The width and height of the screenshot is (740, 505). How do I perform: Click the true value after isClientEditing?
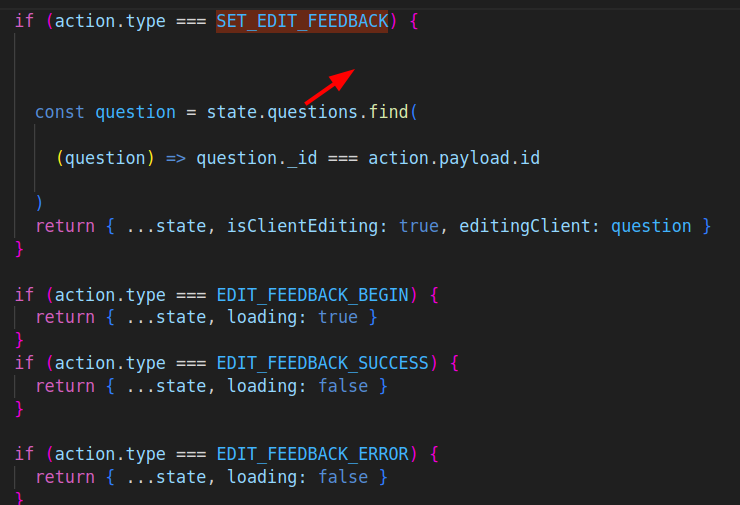(418, 226)
